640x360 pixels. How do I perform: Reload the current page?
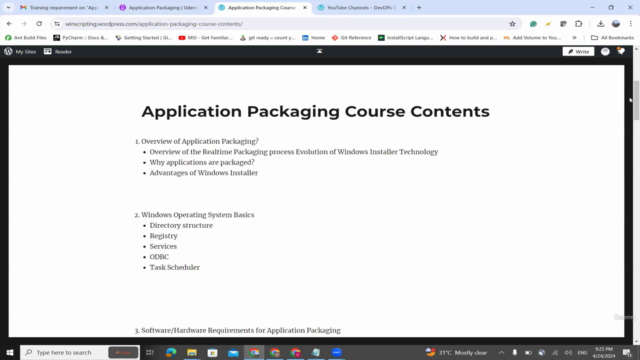point(39,24)
